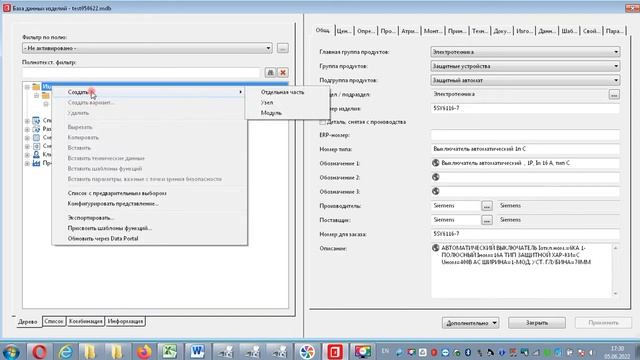Click browse button for Поставщик
The width and height of the screenshot is (640, 360).
(487, 220)
